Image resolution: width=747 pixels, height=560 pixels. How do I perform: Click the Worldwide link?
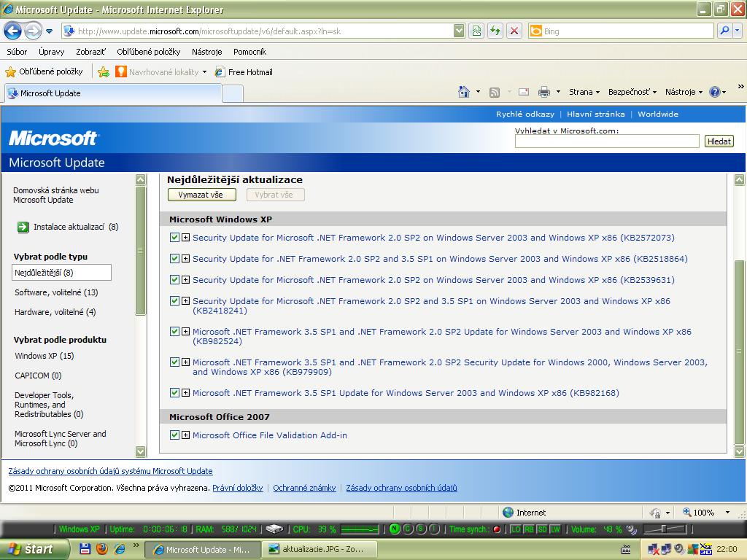coord(658,114)
